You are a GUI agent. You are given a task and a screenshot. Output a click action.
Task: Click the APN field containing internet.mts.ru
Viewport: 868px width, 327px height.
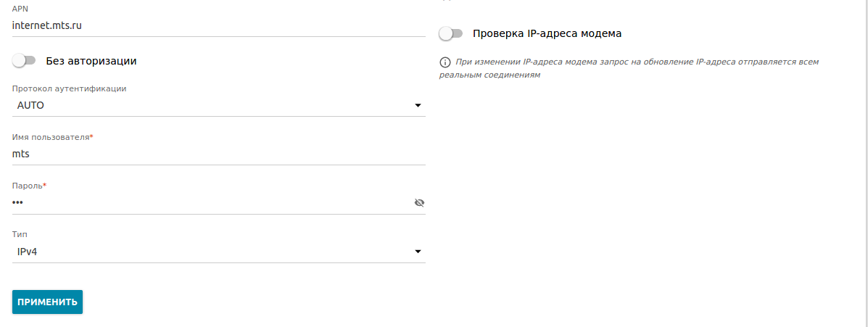click(218, 25)
